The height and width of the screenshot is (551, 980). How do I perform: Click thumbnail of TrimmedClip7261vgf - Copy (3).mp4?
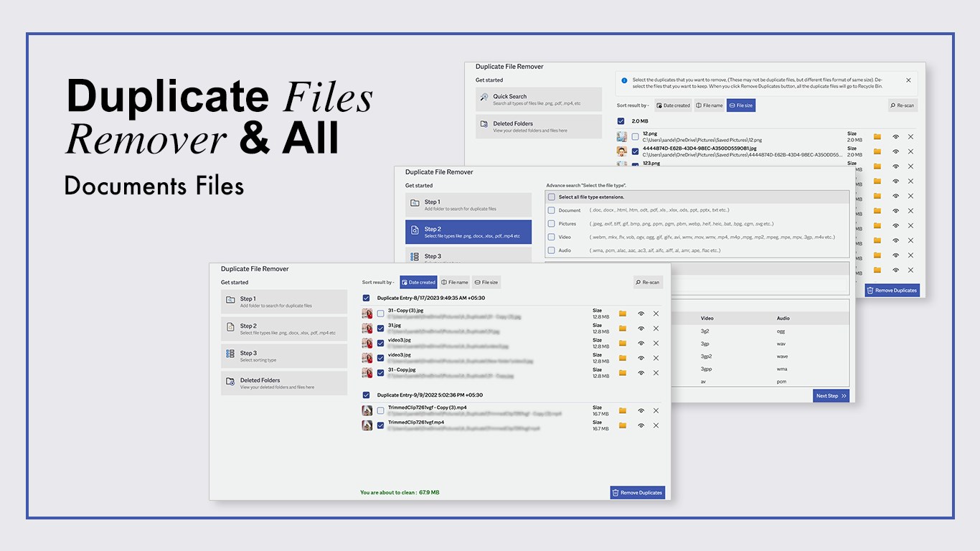(x=367, y=410)
